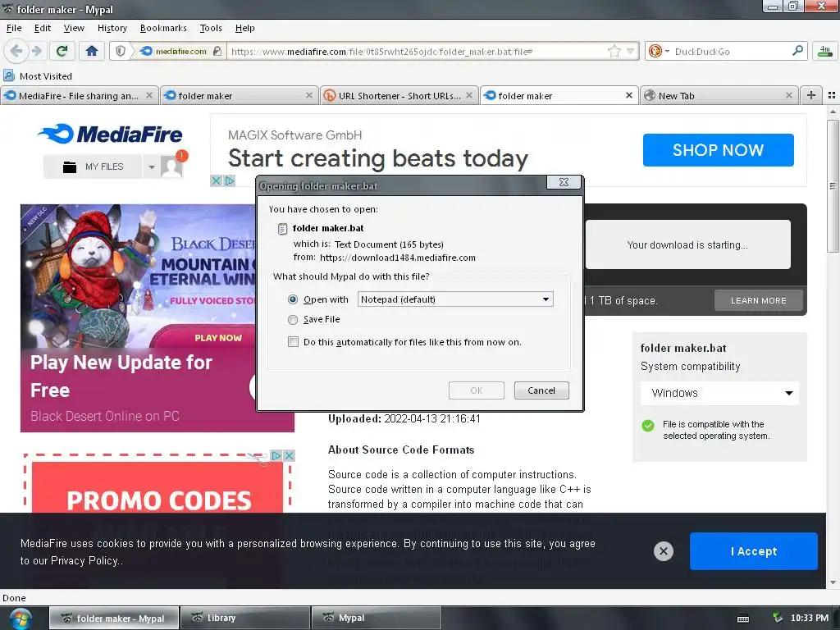Open the Most Visited bookmarks folder

(38, 76)
